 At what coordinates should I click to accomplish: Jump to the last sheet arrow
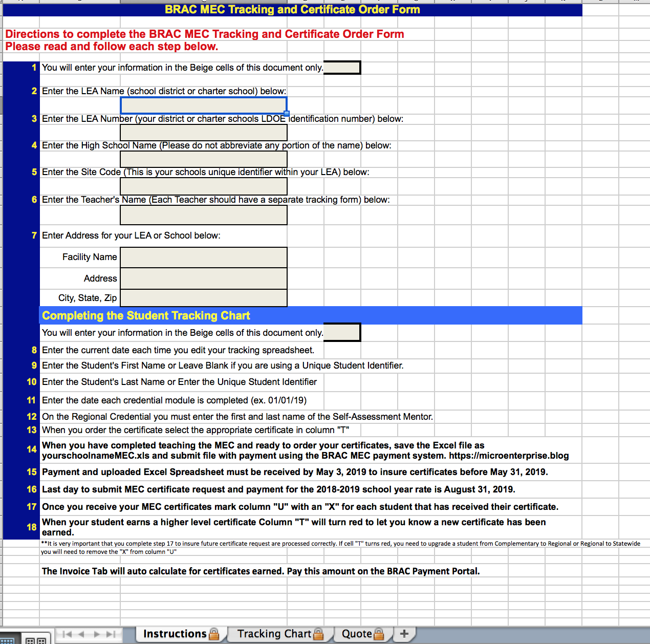(x=111, y=634)
